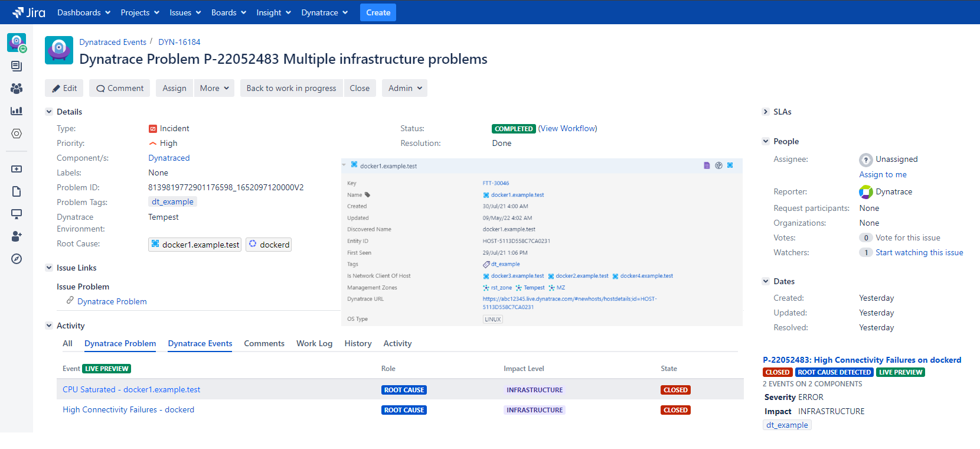Open CPU Saturated - docker1.example.test event
Screen dimensions: 980x449
pos(132,389)
